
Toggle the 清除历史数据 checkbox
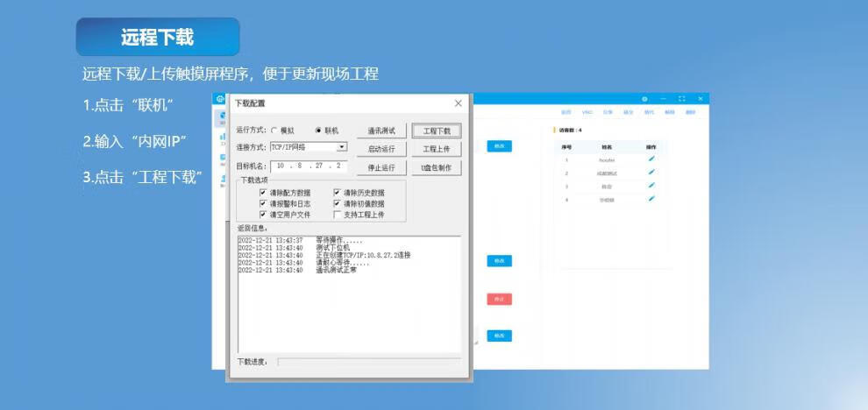[338, 193]
